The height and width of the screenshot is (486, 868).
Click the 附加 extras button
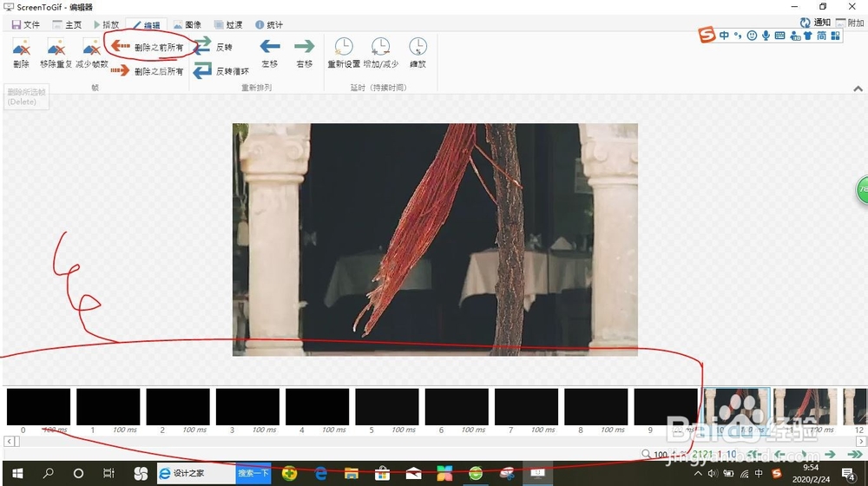pos(850,23)
